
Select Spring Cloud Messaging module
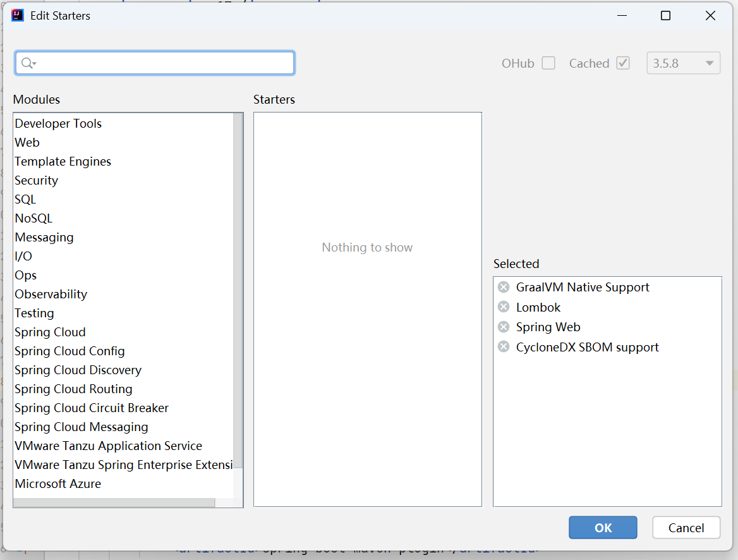pyautogui.click(x=124, y=427)
